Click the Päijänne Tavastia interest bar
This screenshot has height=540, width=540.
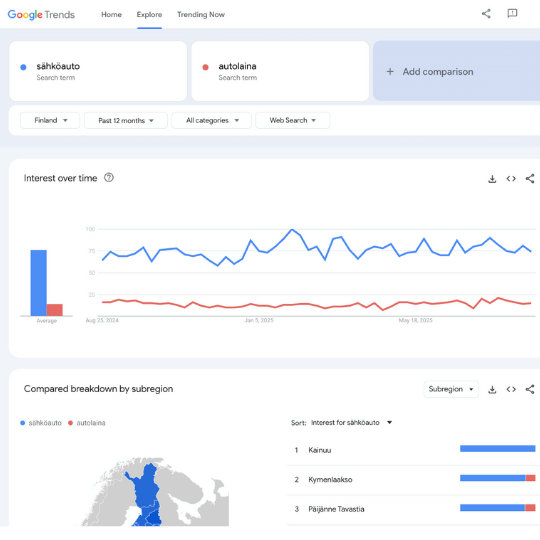(498, 508)
